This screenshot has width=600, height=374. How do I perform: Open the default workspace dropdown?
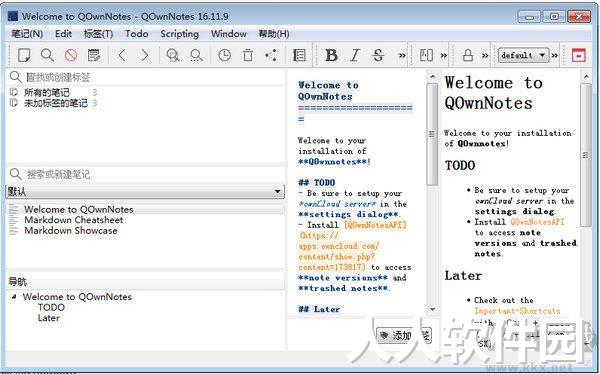[x=523, y=56]
